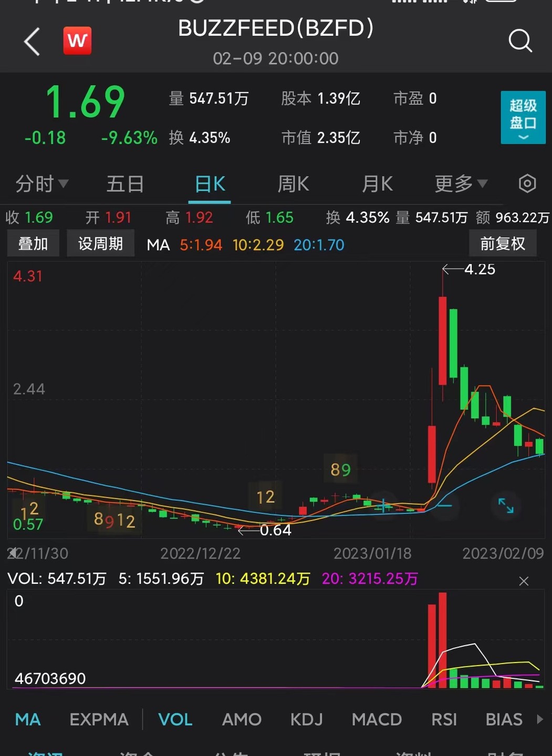
Task: Open chart settings hexagon icon
Action: [527, 184]
